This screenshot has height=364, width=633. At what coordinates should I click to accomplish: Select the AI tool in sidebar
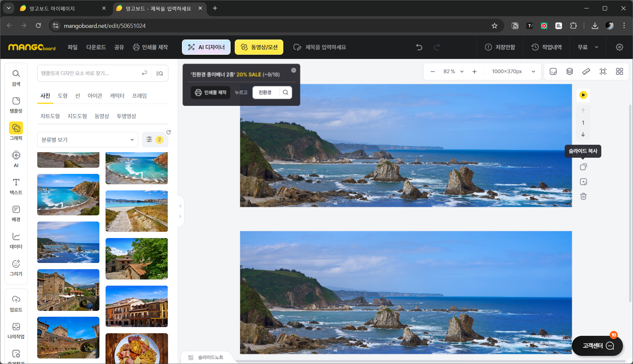pos(16,159)
